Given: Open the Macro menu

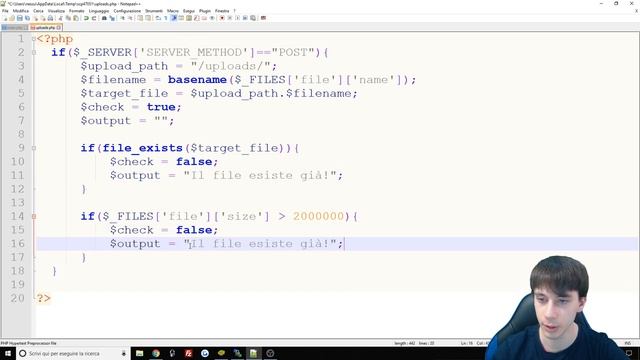Looking at the screenshot, I should coord(173,11).
